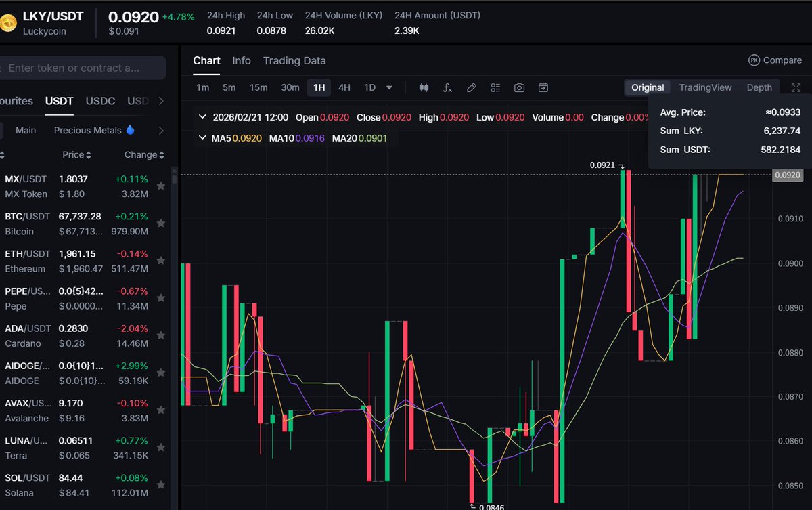Viewport: 812px width, 510px height.
Task: Collapse the OHLC data row chevron
Action: (x=202, y=116)
